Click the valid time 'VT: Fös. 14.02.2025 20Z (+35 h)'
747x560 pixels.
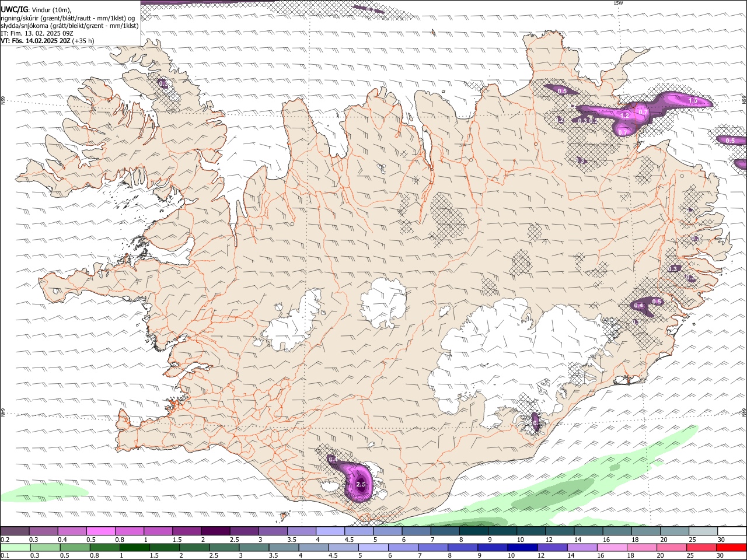point(47,41)
